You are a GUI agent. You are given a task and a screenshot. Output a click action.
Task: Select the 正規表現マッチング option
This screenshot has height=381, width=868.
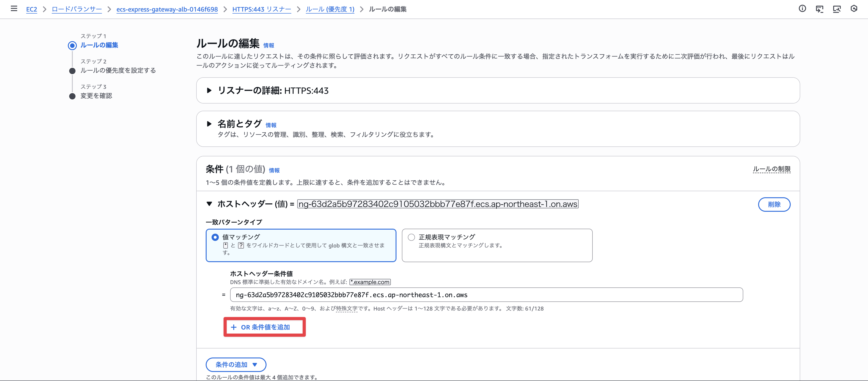411,237
